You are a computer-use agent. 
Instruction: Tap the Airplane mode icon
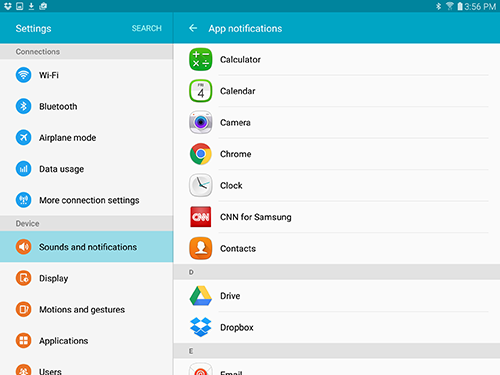click(23, 137)
